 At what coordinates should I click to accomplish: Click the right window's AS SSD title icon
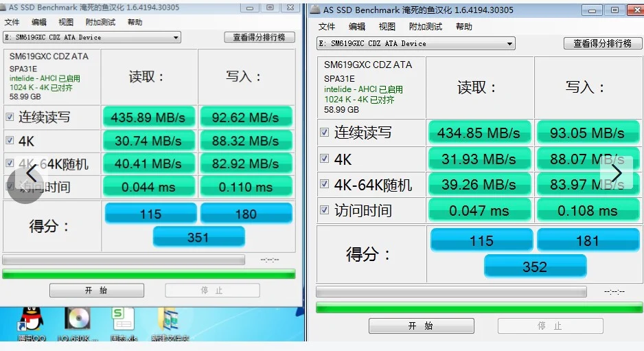[x=315, y=10]
